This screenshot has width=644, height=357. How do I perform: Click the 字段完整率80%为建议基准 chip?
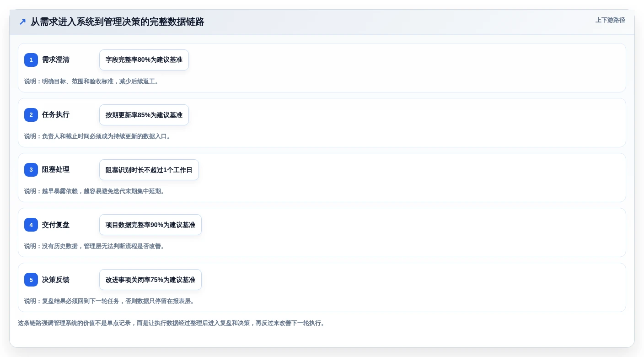click(x=144, y=60)
